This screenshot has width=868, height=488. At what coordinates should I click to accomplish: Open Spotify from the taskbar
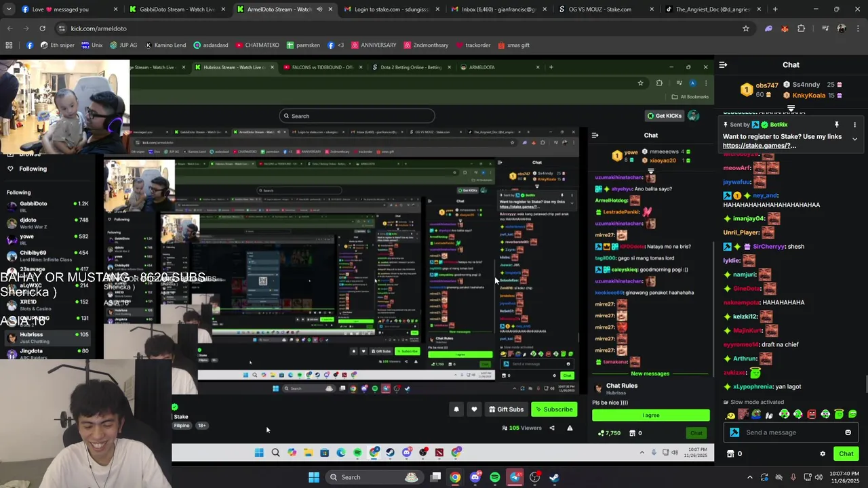[x=495, y=477]
